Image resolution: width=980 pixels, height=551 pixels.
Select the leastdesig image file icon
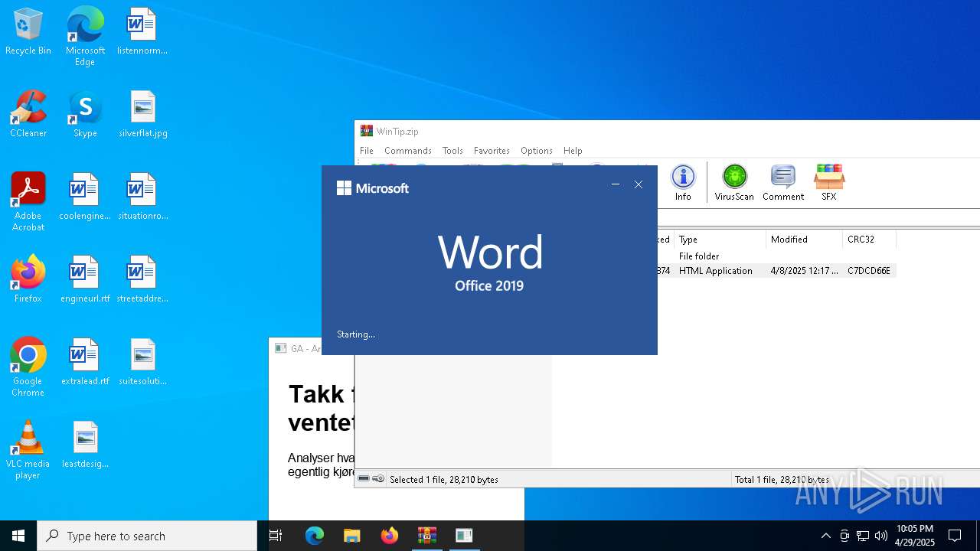pos(85,445)
